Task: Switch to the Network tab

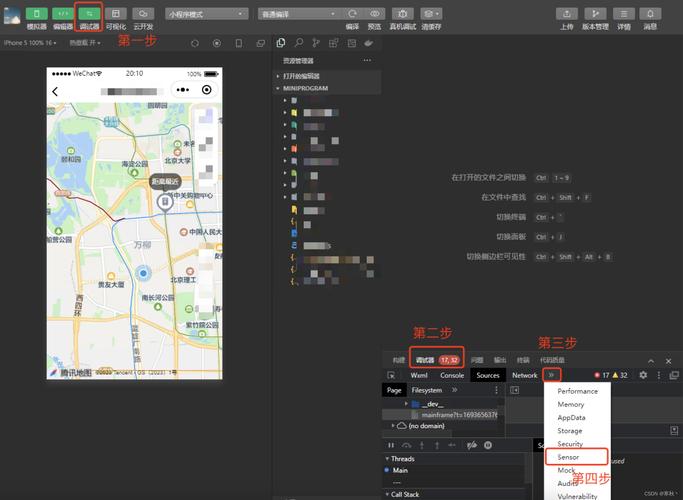Action: click(524, 375)
